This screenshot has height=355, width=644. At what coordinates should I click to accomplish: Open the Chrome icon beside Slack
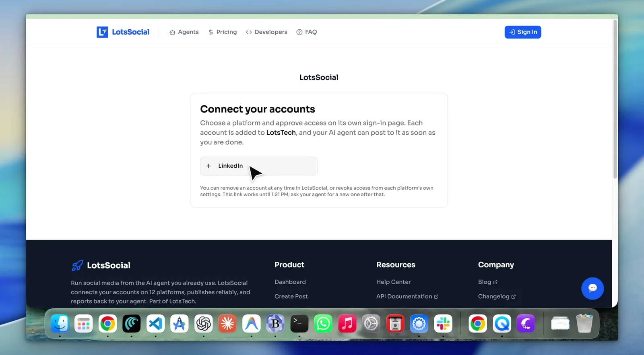(x=478, y=324)
